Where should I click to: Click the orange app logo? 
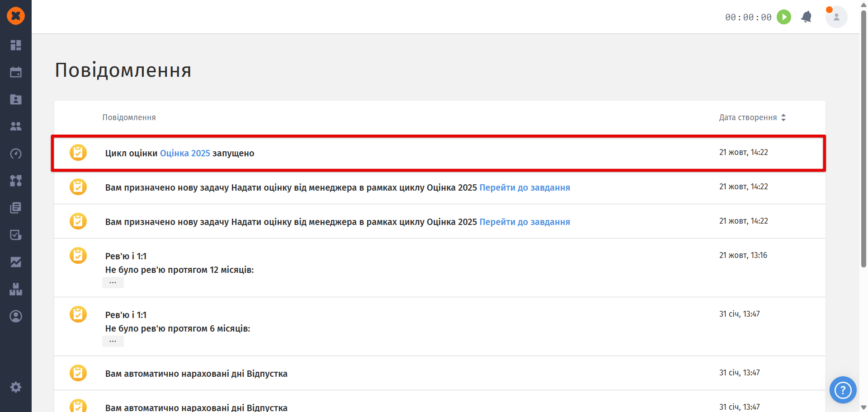16,16
